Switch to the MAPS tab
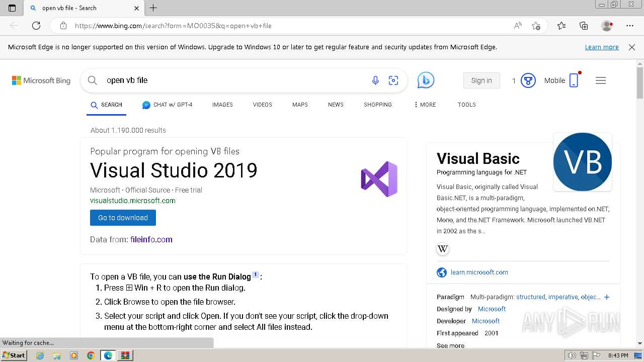Viewport: 644px width, 362px height. pos(300,105)
